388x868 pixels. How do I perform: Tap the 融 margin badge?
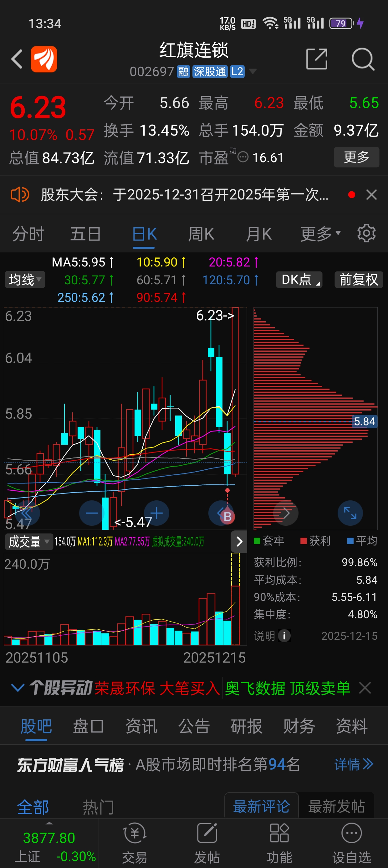tap(184, 71)
